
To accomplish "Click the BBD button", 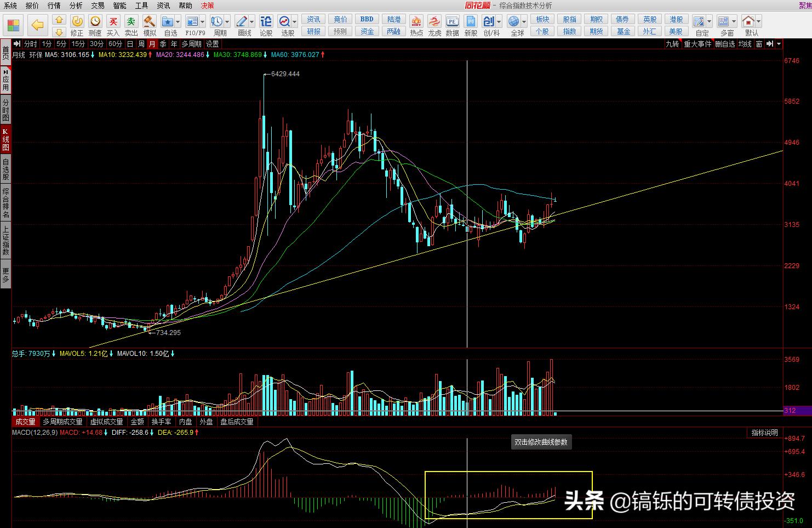I will (x=367, y=19).
